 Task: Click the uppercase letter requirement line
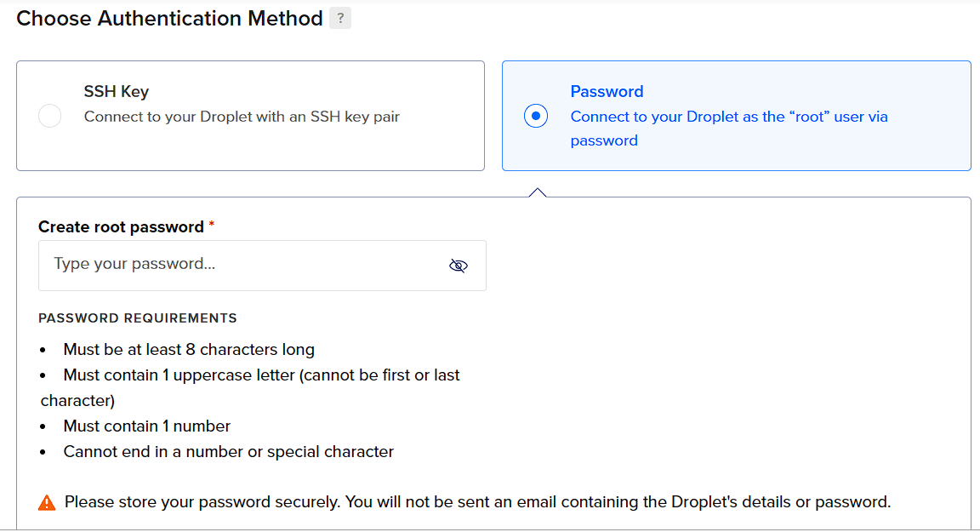(x=261, y=375)
